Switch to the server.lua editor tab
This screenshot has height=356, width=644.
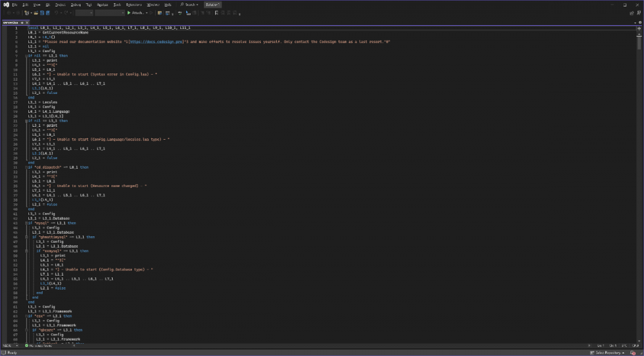tap(10, 22)
